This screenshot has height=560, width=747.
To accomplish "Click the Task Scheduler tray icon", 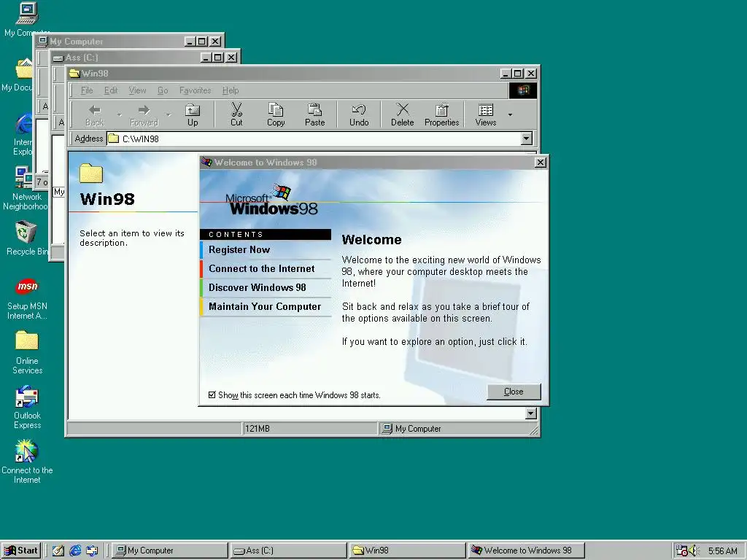I will (682, 551).
